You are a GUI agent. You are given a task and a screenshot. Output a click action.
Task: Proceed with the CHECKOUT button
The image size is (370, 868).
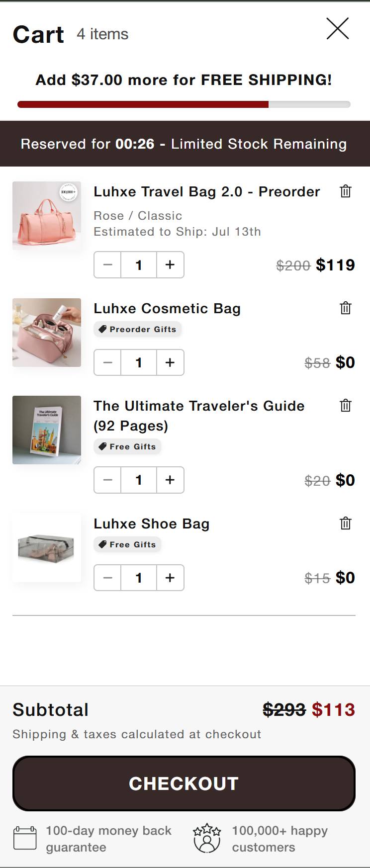(x=184, y=783)
